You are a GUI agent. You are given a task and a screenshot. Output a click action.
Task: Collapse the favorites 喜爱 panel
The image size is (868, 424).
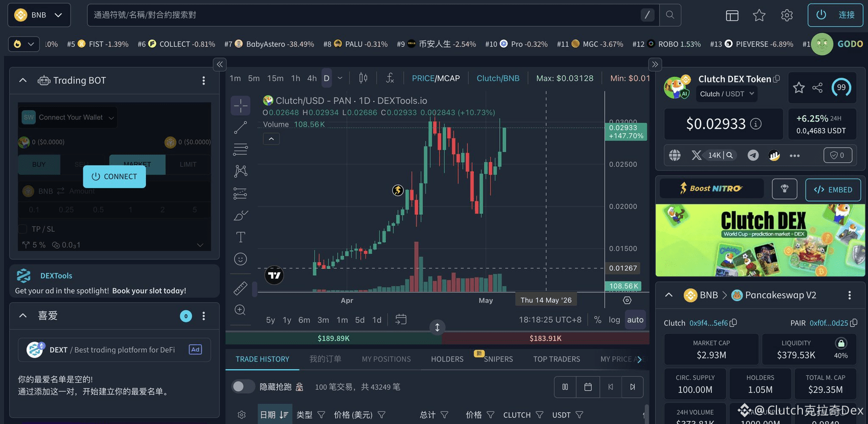(x=23, y=315)
